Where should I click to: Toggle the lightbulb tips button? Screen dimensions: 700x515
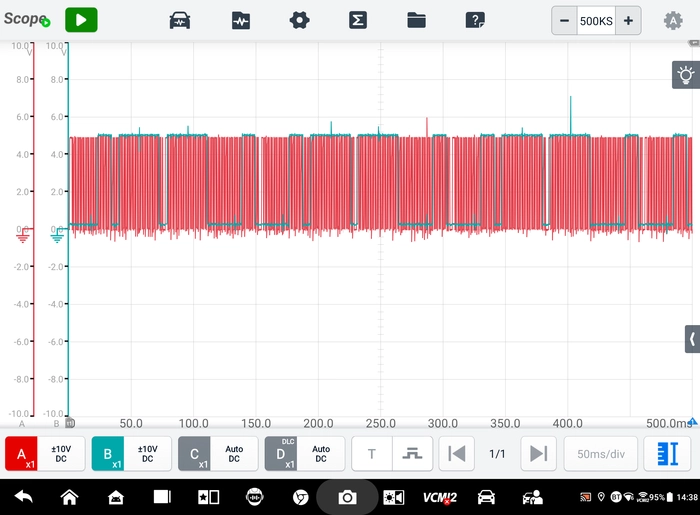point(686,75)
